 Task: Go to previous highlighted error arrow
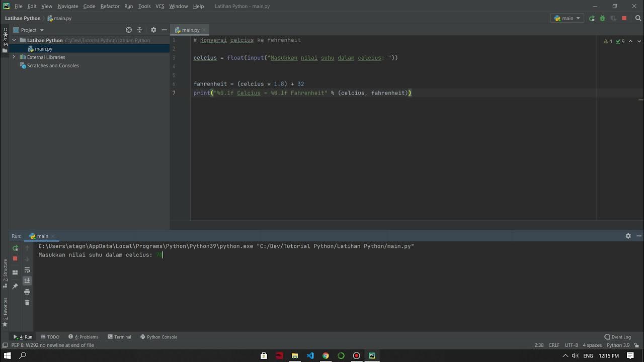pos(630,41)
